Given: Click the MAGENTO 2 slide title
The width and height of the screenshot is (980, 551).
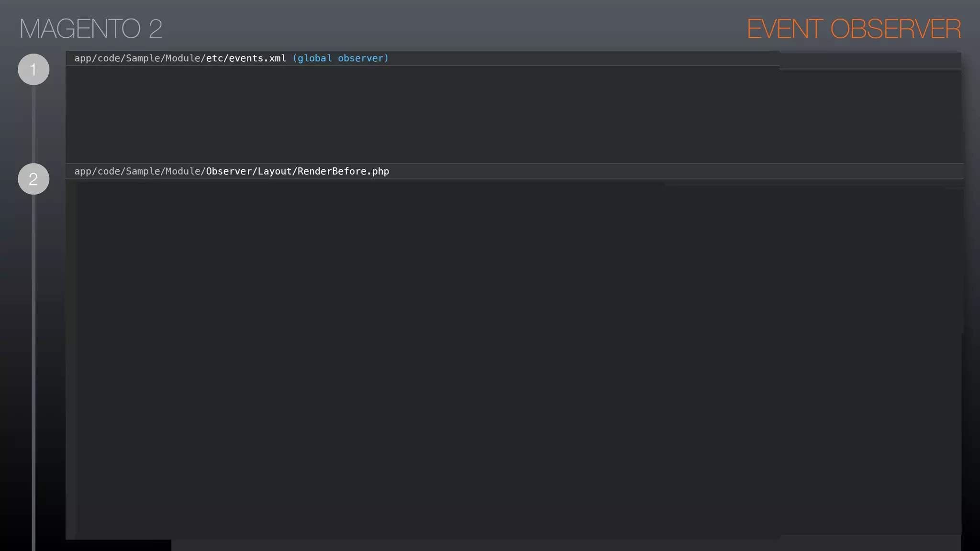Looking at the screenshot, I should click(x=91, y=29).
